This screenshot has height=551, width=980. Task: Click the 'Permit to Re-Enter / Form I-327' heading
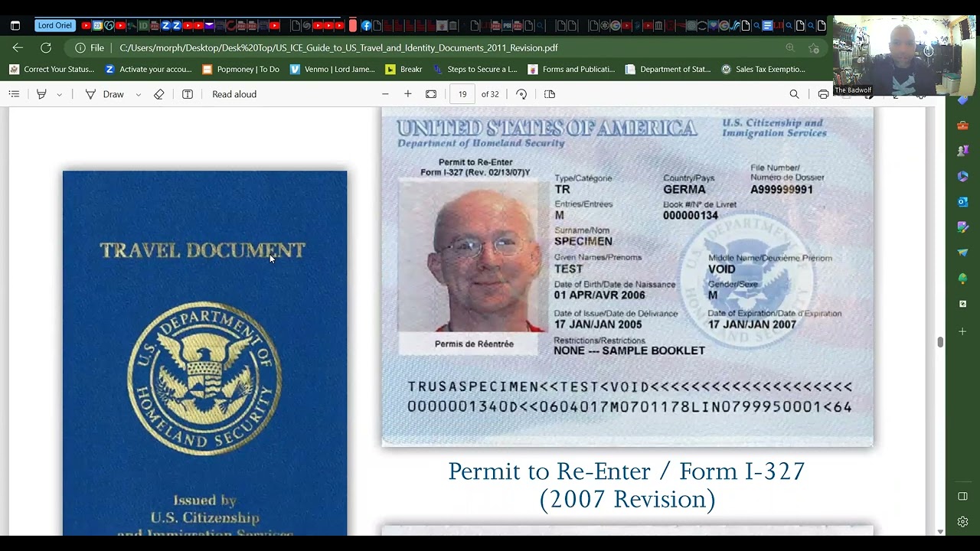(626, 471)
